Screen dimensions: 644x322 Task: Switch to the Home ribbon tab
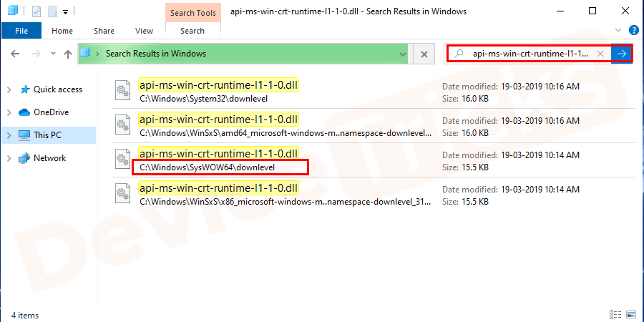coord(62,31)
